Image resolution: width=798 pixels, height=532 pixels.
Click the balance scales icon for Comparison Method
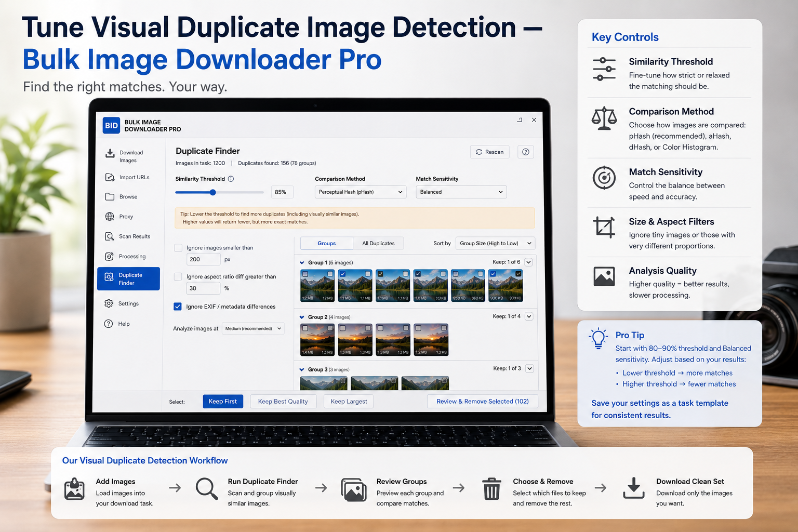(604, 118)
